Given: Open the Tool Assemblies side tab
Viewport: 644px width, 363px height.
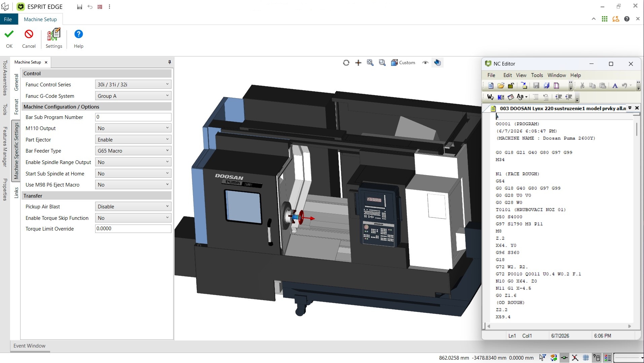Looking at the screenshot, I should (5, 78).
